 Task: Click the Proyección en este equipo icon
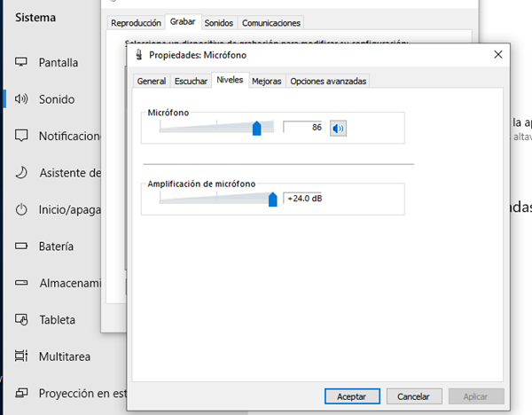pyautogui.click(x=21, y=393)
